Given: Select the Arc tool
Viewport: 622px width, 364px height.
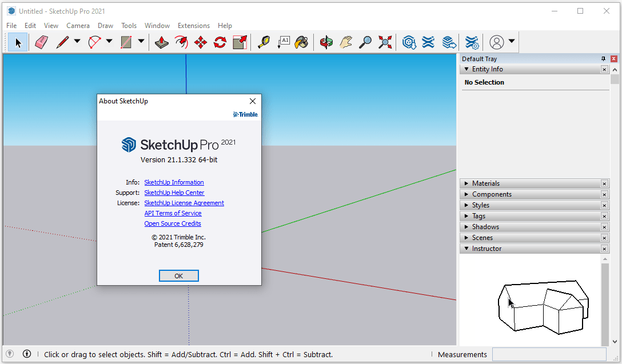Looking at the screenshot, I should click(94, 42).
